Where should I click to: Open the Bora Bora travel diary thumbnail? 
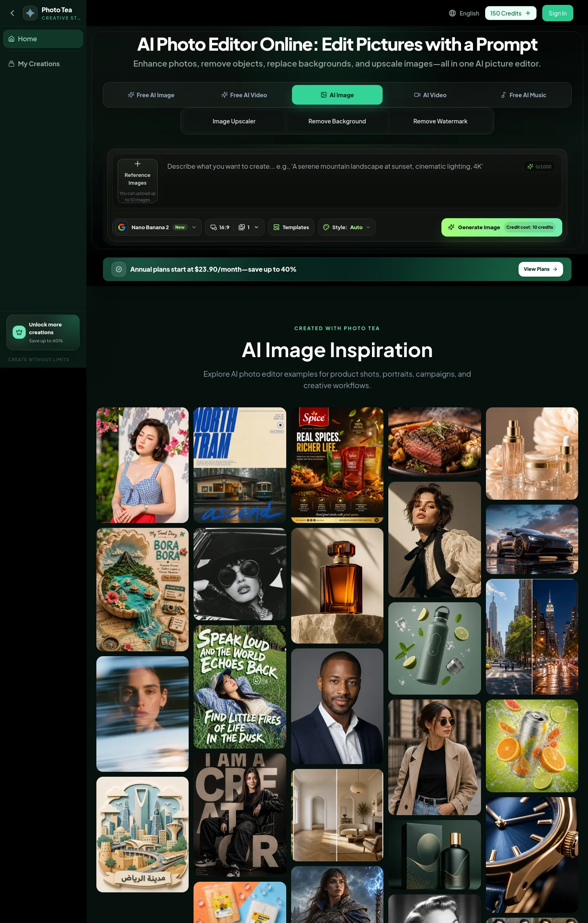tap(143, 589)
